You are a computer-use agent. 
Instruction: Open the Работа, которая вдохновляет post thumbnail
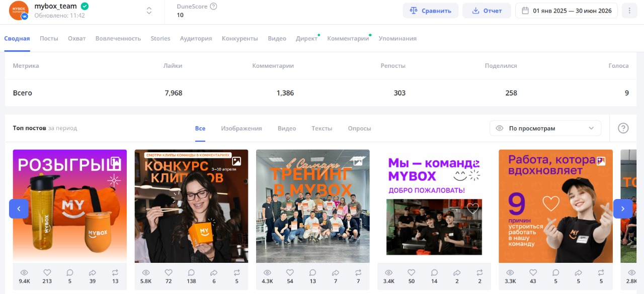[555, 206]
